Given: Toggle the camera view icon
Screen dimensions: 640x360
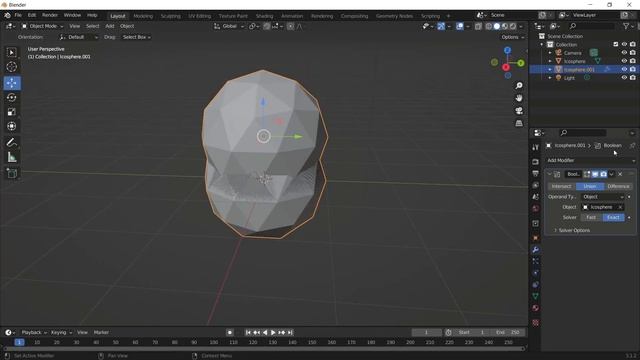Looking at the screenshot, I should [x=519, y=111].
